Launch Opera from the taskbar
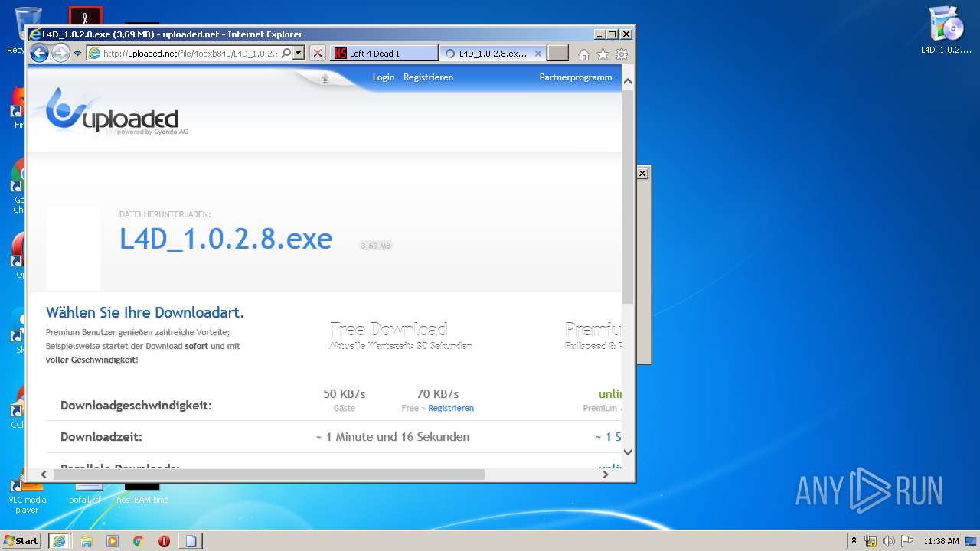The image size is (980, 551). tap(164, 540)
